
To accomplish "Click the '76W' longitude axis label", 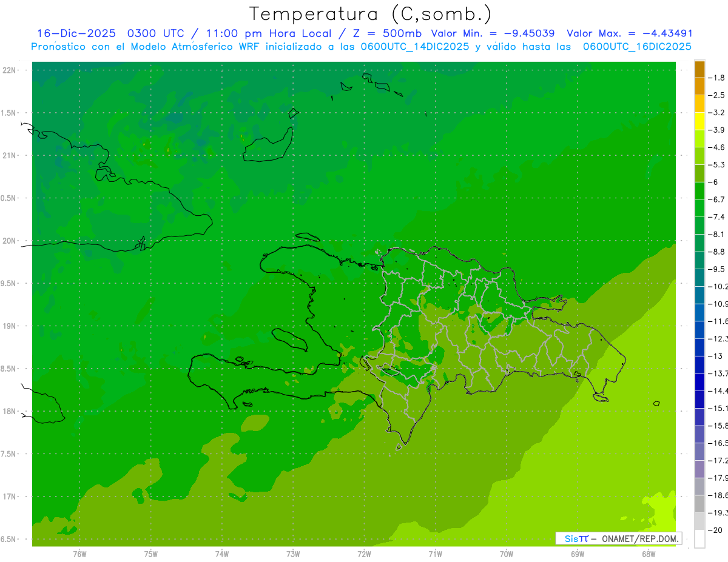I will click(79, 554).
